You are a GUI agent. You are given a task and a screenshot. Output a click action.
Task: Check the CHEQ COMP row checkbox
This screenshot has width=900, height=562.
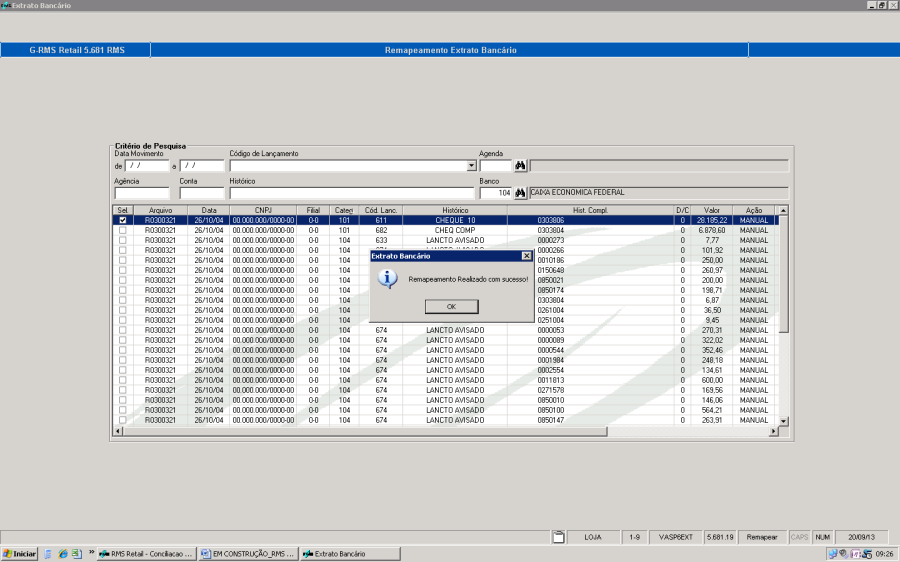pyautogui.click(x=122, y=230)
